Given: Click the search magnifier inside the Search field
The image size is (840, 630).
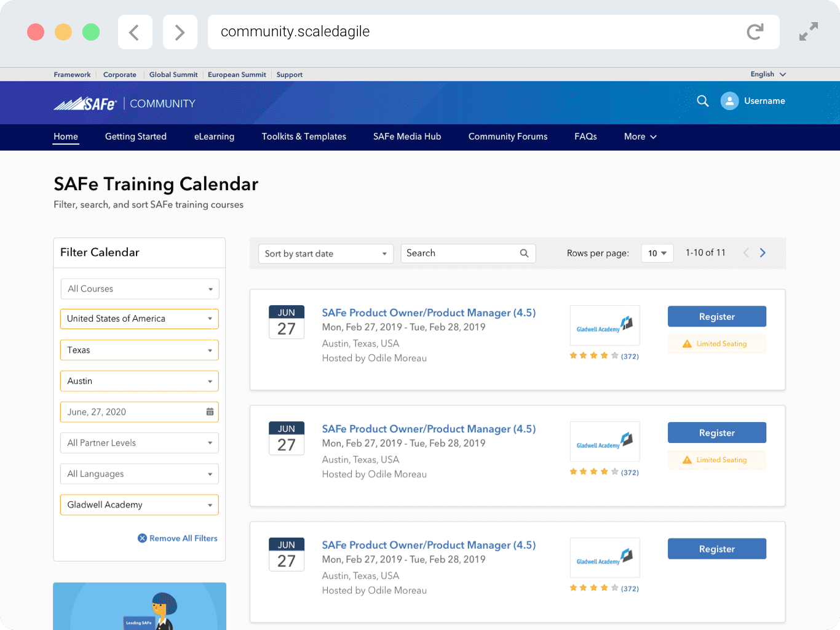Looking at the screenshot, I should (525, 253).
